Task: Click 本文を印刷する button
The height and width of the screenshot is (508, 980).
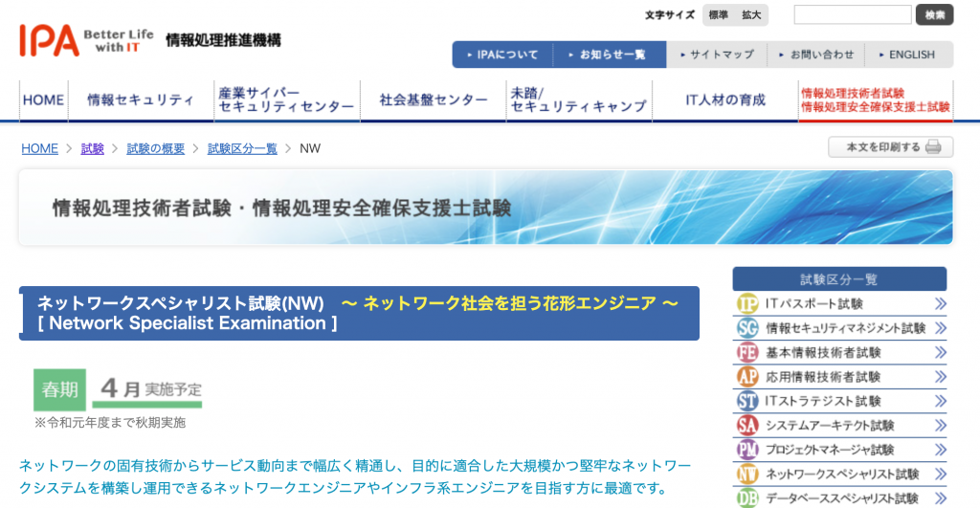Action: coord(891,147)
